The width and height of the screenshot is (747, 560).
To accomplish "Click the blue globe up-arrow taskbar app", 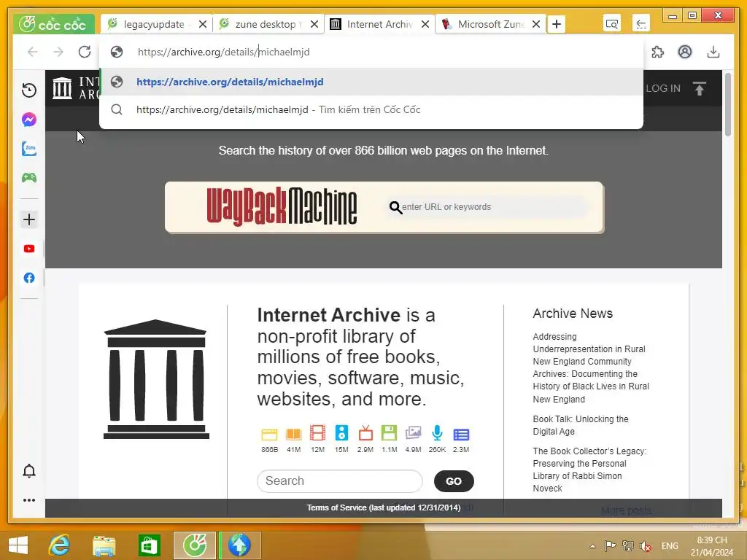I will point(239,545).
